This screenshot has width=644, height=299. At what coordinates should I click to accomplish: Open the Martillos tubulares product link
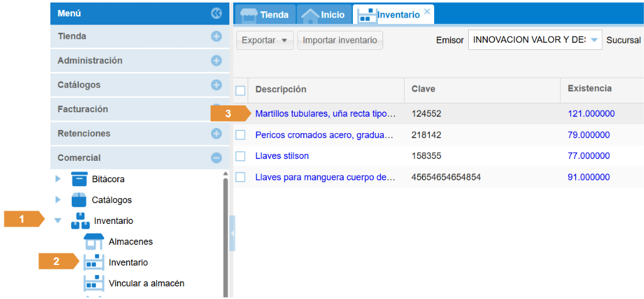[x=325, y=114]
